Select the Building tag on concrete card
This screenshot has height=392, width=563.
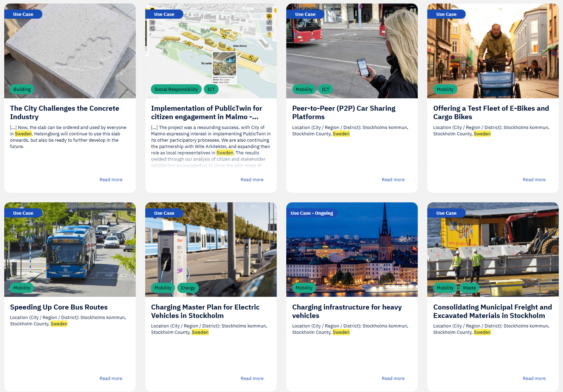(22, 89)
